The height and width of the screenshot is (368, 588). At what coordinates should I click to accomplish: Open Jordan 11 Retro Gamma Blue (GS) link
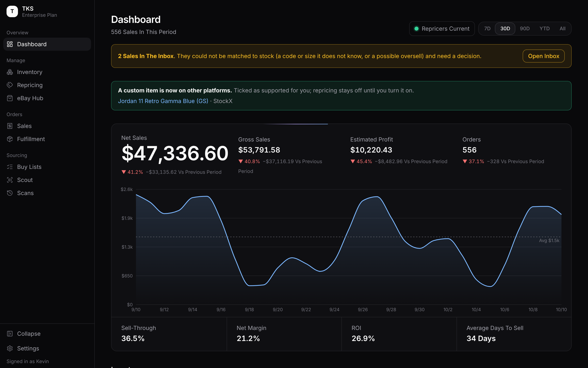[x=163, y=101]
